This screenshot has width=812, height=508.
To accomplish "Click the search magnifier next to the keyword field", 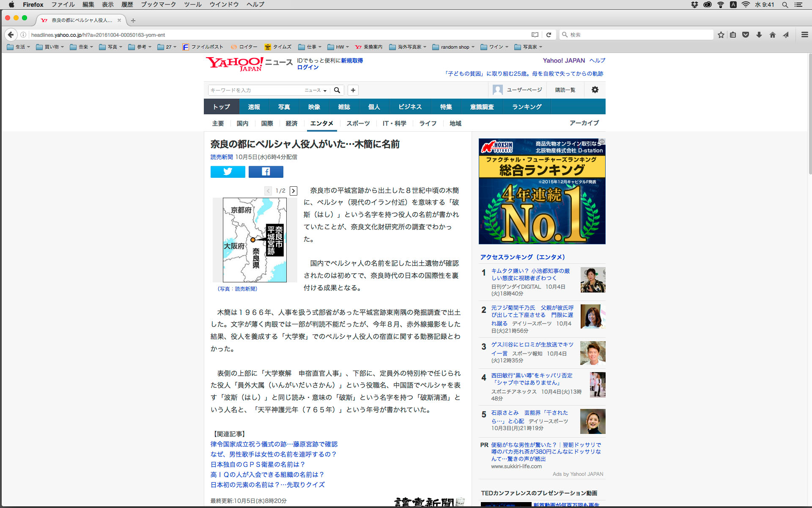I will click(337, 90).
